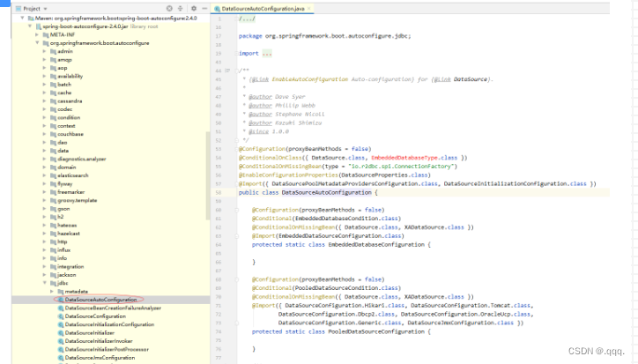The width and height of the screenshot is (638, 364).
Task: Click the locate file target icon in Project toolbar
Action: [x=169, y=8]
